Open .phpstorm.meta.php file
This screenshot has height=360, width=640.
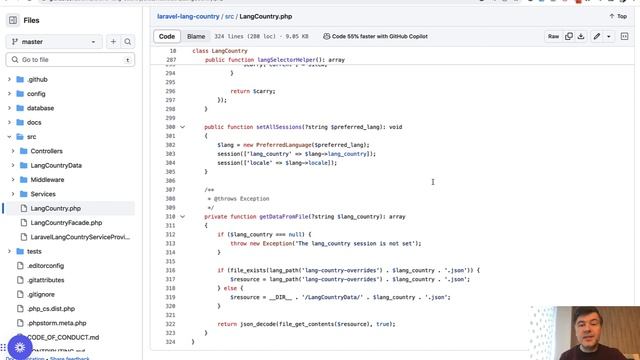pyautogui.click(x=57, y=323)
